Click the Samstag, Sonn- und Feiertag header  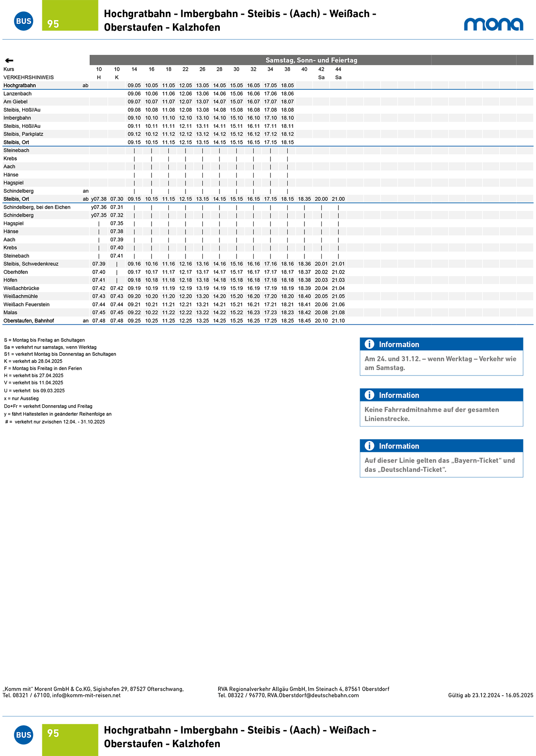[x=312, y=60]
